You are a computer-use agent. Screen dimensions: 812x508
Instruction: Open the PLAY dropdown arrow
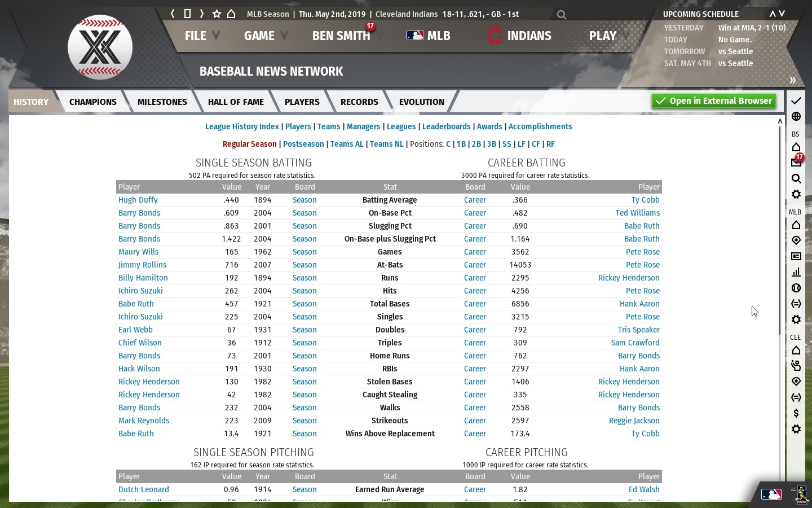(x=624, y=36)
